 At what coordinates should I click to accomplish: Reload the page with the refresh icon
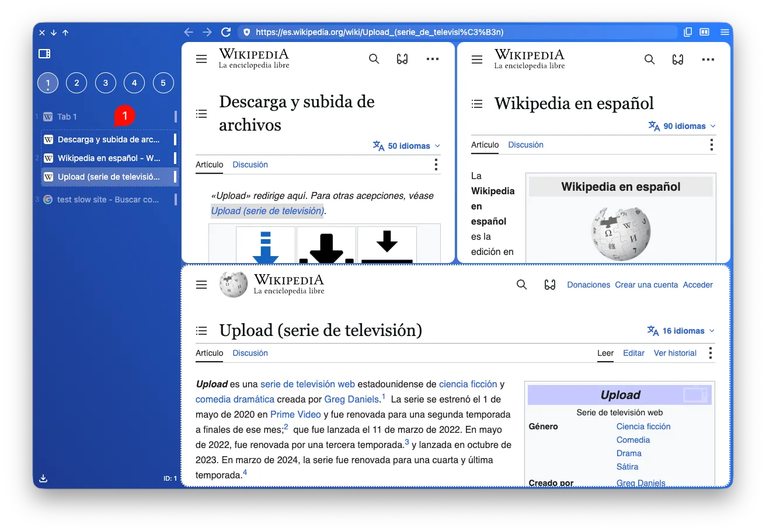226,32
